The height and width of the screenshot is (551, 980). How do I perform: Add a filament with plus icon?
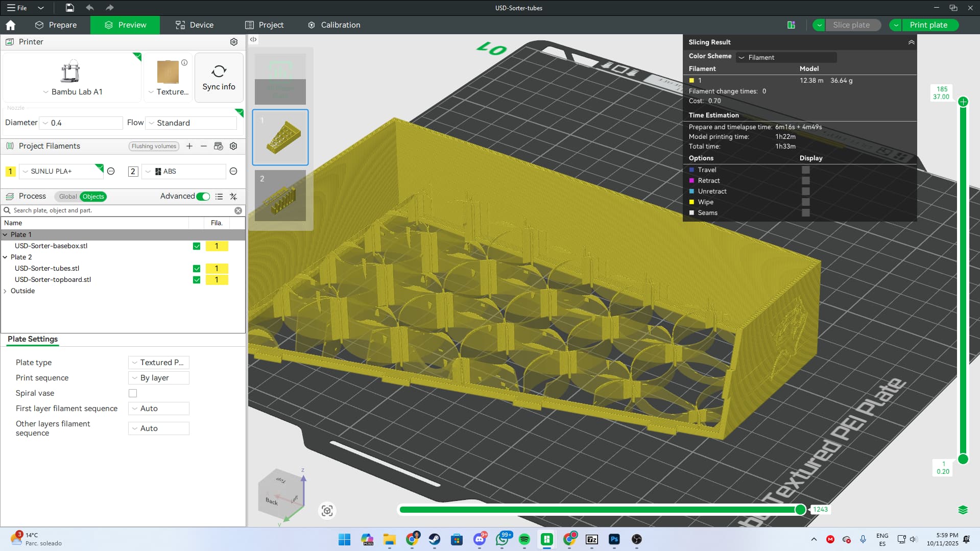(x=189, y=146)
